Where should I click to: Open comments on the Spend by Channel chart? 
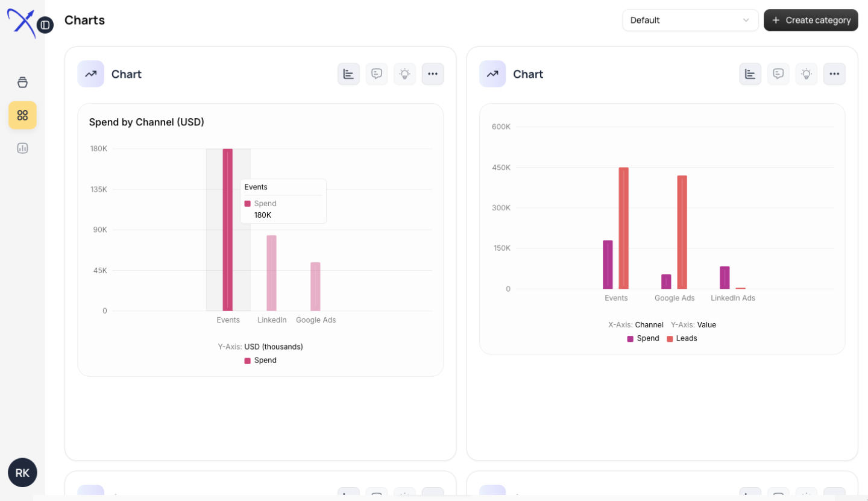[x=377, y=74]
